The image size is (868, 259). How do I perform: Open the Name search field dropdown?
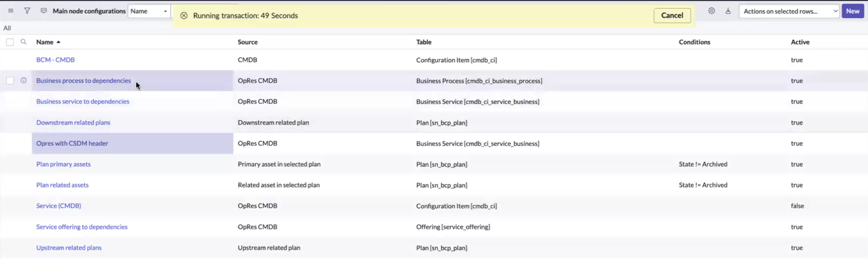pos(149,11)
